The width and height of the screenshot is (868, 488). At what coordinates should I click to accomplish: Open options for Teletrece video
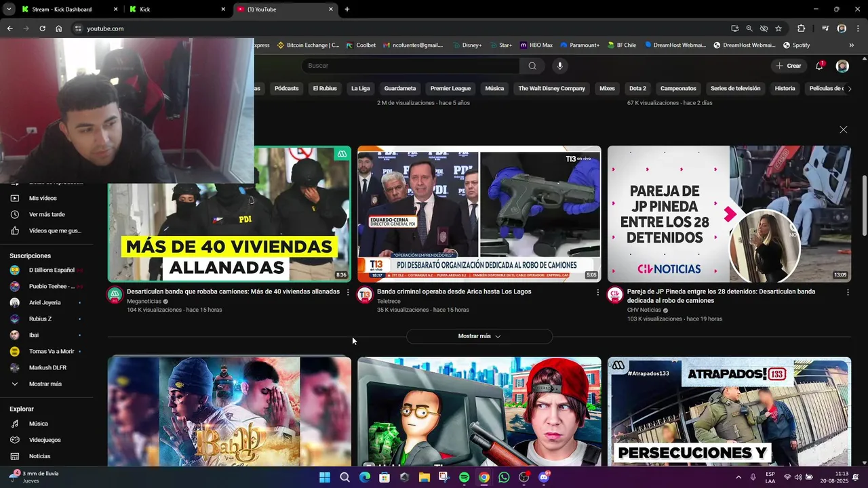point(597,292)
